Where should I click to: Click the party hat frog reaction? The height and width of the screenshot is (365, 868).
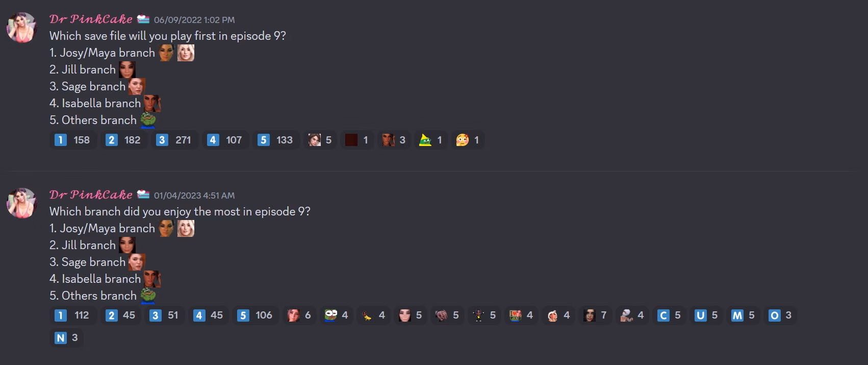(x=430, y=140)
